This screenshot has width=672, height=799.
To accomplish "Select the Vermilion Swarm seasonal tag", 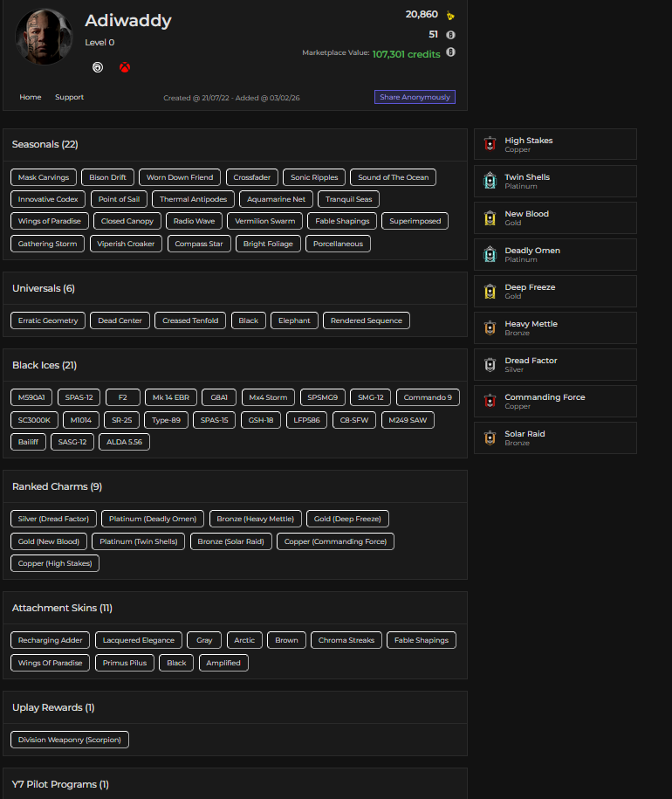I will pyautogui.click(x=264, y=221).
